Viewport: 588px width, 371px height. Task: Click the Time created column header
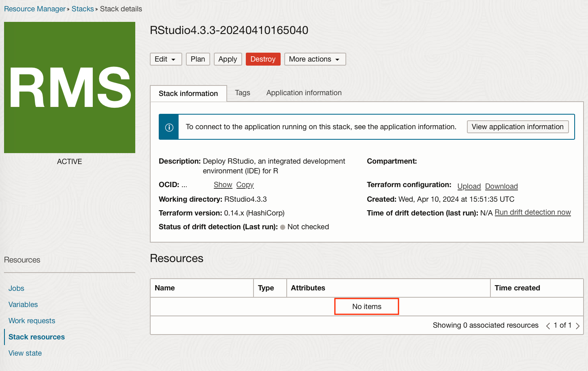point(537,288)
